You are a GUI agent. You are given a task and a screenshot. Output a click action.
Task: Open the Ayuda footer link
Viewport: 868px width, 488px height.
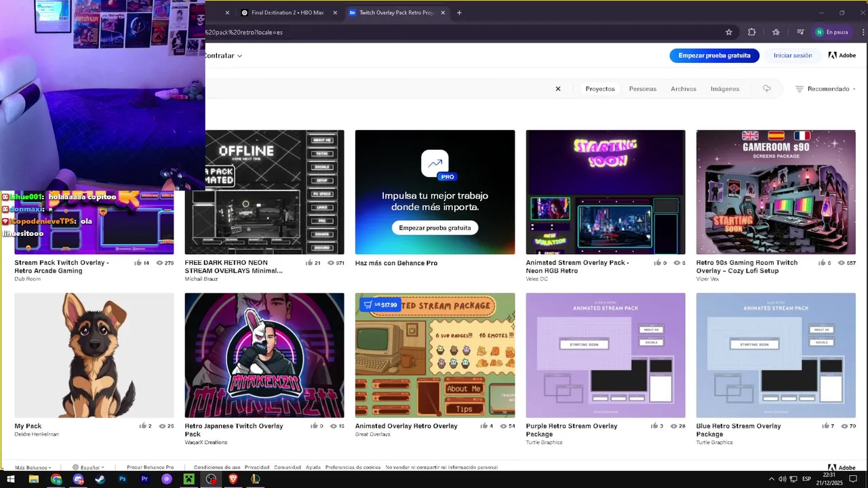click(313, 468)
